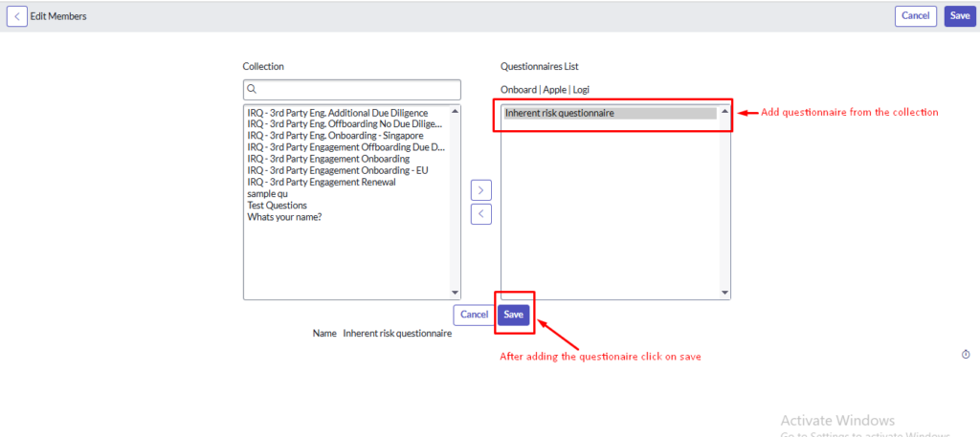
Task: Click Save below the Questionnaires List
Action: pos(514,315)
